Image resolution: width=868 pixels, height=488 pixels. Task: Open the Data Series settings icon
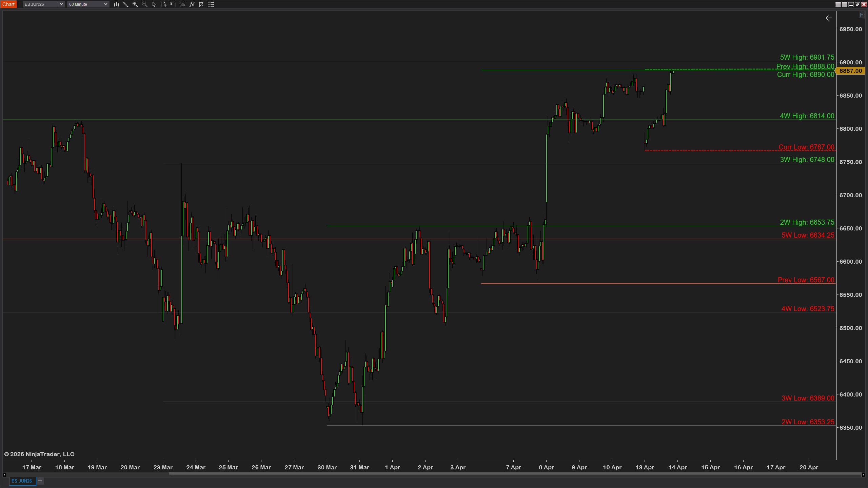[163, 4]
